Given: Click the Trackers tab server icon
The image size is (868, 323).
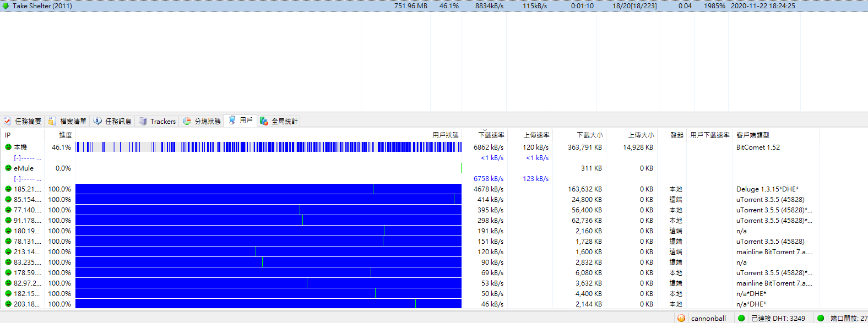Looking at the screenshot, I should [143, 121].
